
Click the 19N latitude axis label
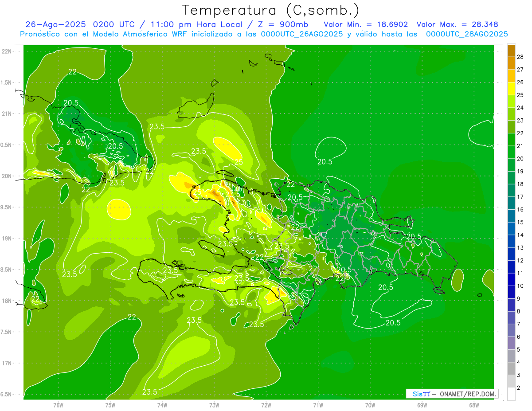(7, 239)
